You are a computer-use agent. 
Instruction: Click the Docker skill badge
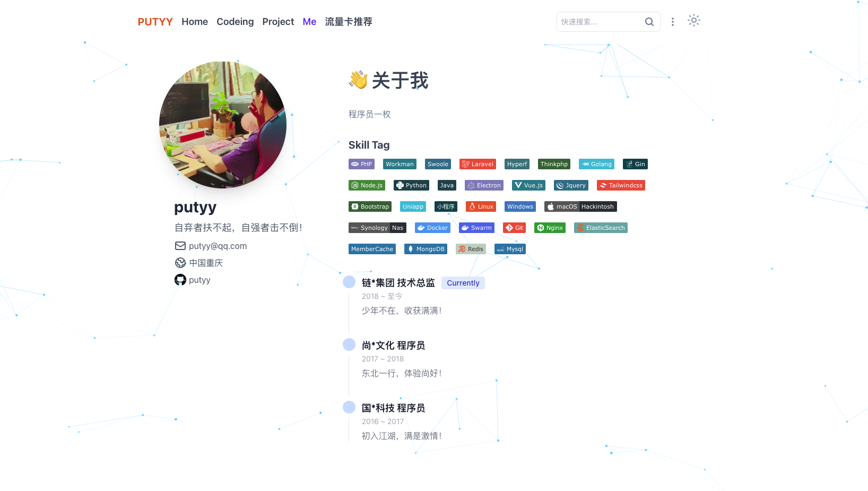pos(432,228)
